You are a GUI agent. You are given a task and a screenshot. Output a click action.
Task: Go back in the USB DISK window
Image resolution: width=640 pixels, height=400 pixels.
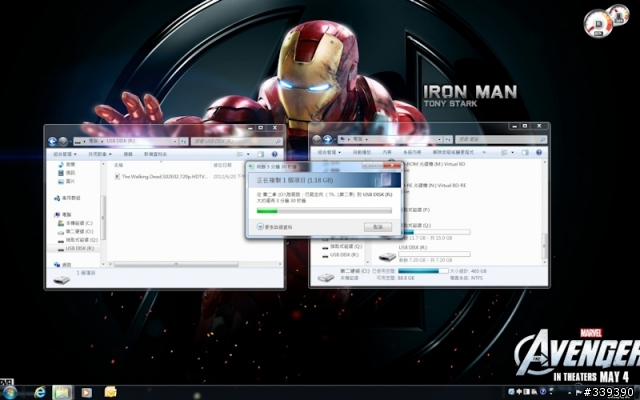point(52,141)
